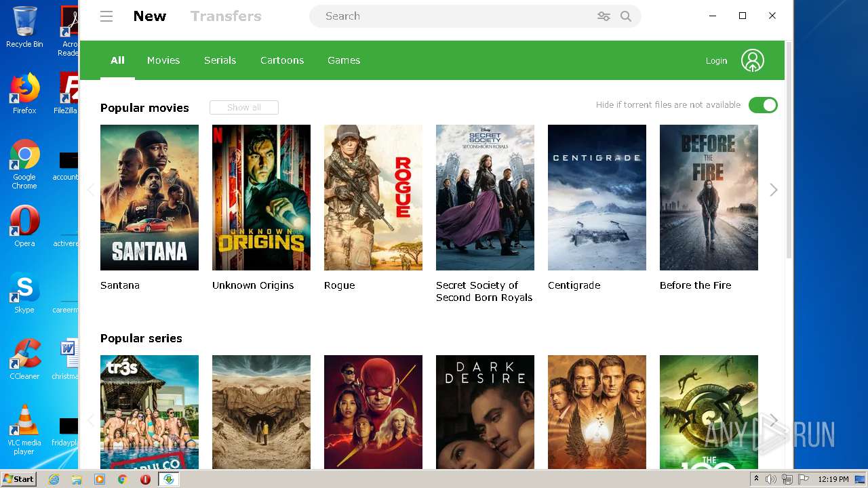Click network tray icon
Viewport: 868px width, 488px height.
pyautogui.click(x=787, y=479)
